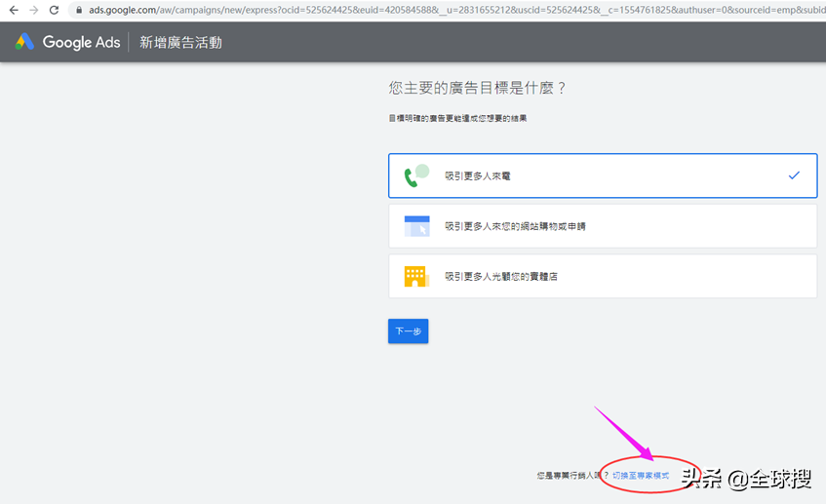Select 吸引更多人來您的網站購物或申請 goal option
This screenshot has height=504, width=826.
pyautogui.click(x=603, y=226)
